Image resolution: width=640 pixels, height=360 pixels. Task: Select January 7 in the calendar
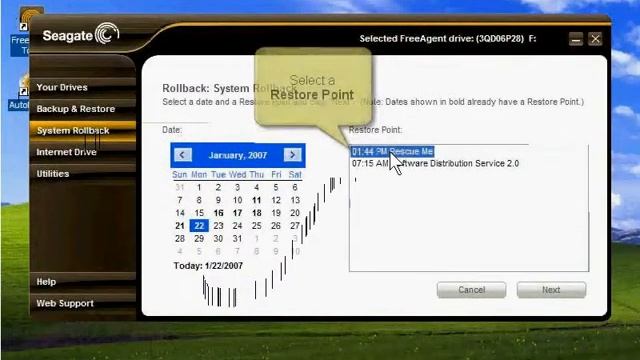180,200
